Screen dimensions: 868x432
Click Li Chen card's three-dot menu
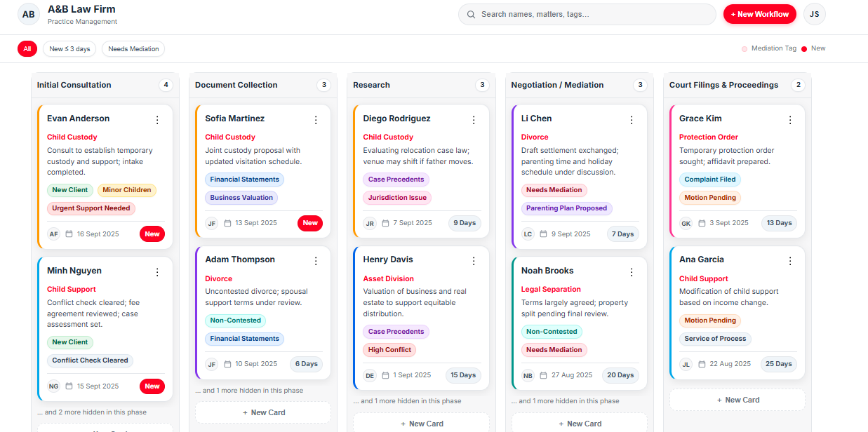click(632, 120)
